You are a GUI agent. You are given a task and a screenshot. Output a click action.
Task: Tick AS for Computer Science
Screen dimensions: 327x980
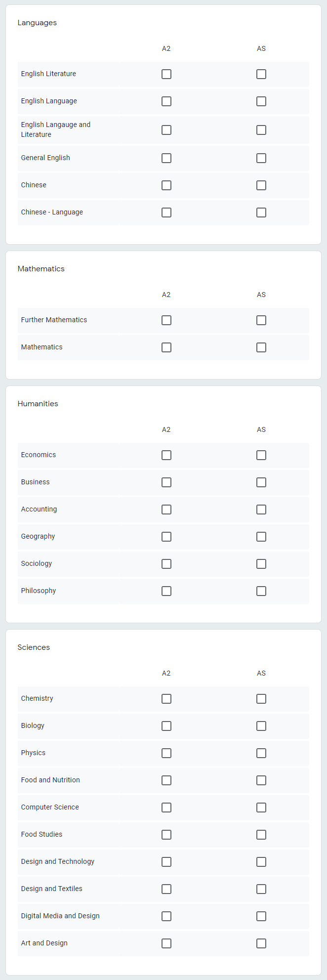coord(261,808)
